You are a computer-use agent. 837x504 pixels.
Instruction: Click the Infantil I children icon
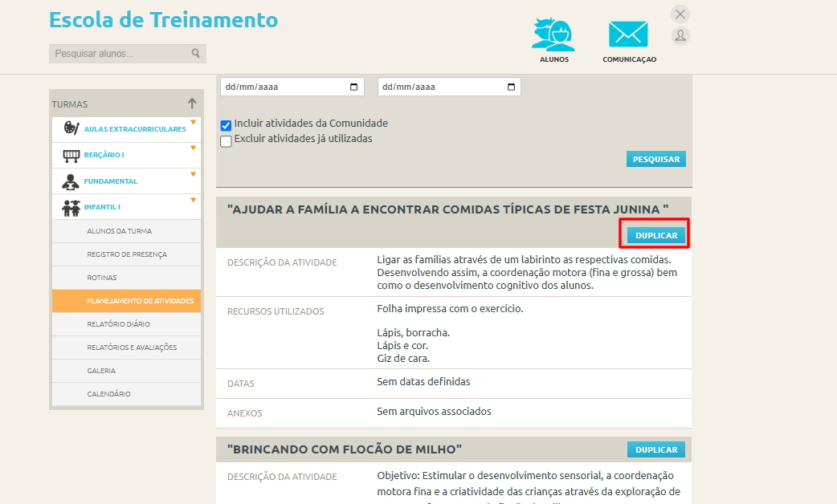pyautogui.click(x=71, y=208)
